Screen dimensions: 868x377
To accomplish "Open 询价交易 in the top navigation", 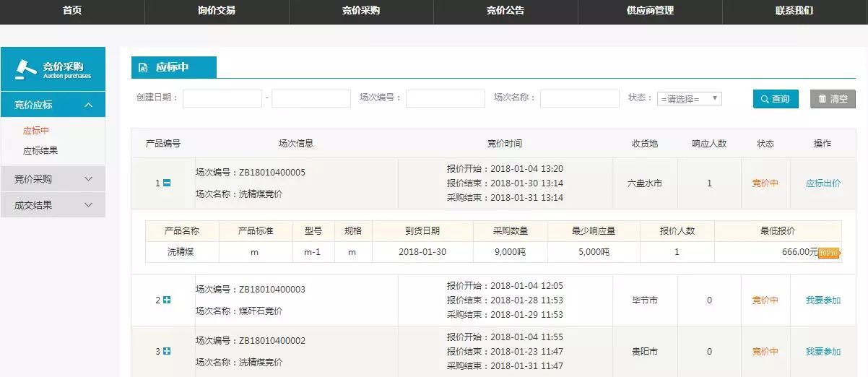I will pos(217,11).
